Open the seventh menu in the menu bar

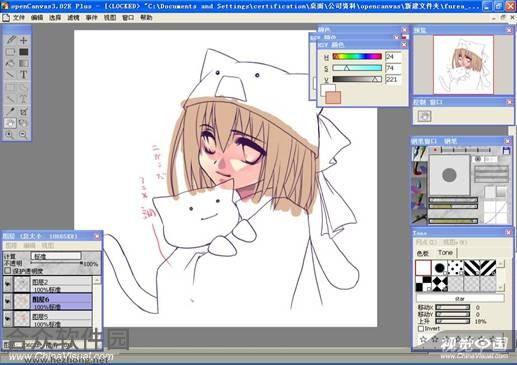[128, 18]
